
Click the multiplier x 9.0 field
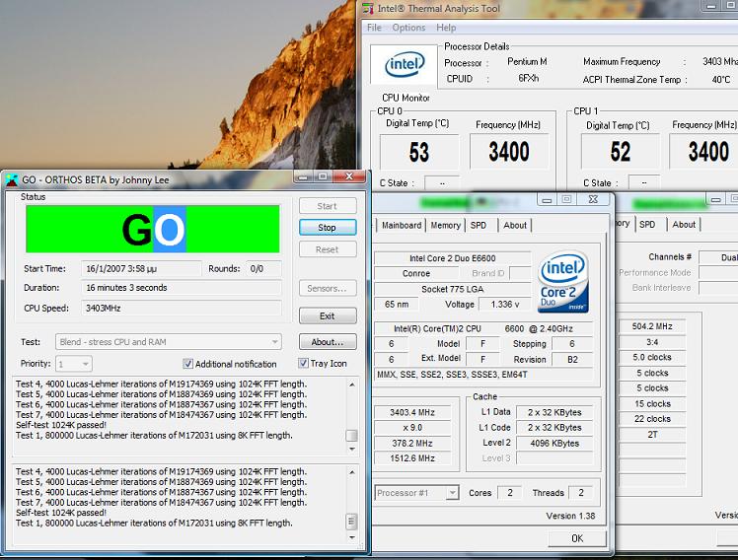412,428
